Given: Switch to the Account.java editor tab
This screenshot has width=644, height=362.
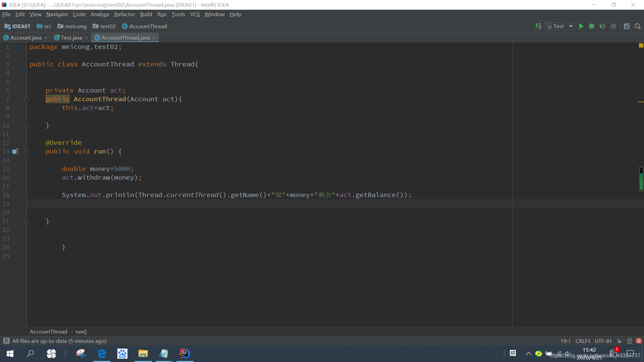Looking at the screenshot, I should point(26,38).
